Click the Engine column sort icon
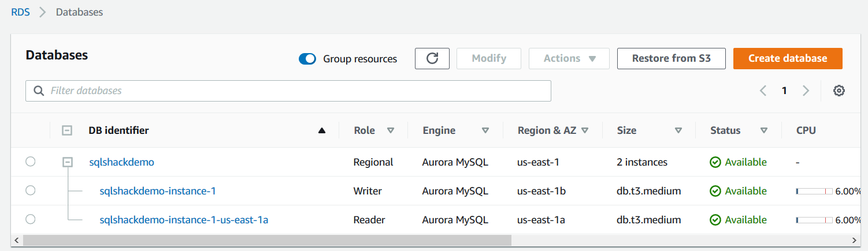 click(x=485, y=130)
